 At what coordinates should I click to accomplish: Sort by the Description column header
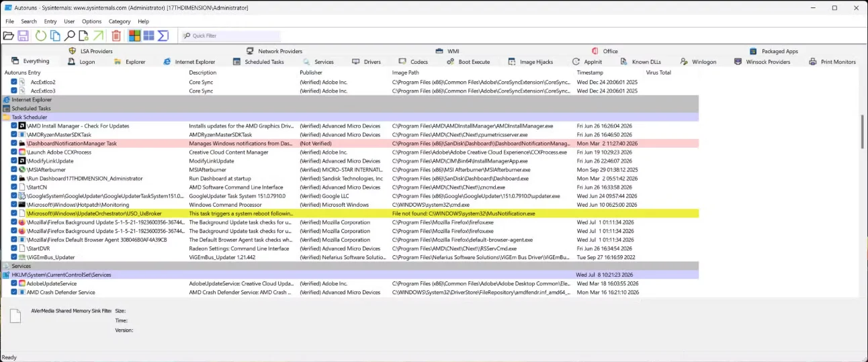203,73
